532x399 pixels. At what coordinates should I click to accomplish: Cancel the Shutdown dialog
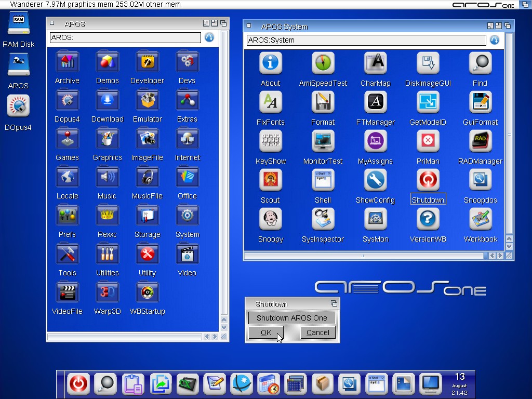(x=317, y=332)
